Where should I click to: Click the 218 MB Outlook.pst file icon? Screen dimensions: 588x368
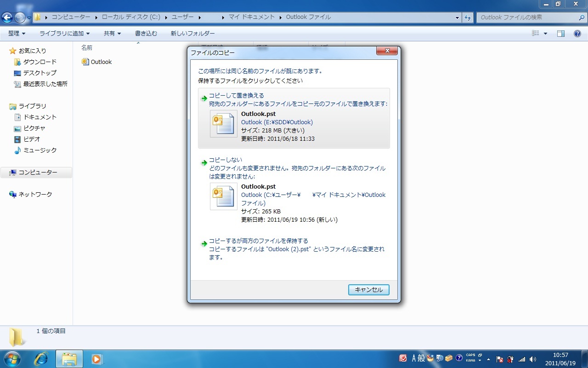[224, 124]
